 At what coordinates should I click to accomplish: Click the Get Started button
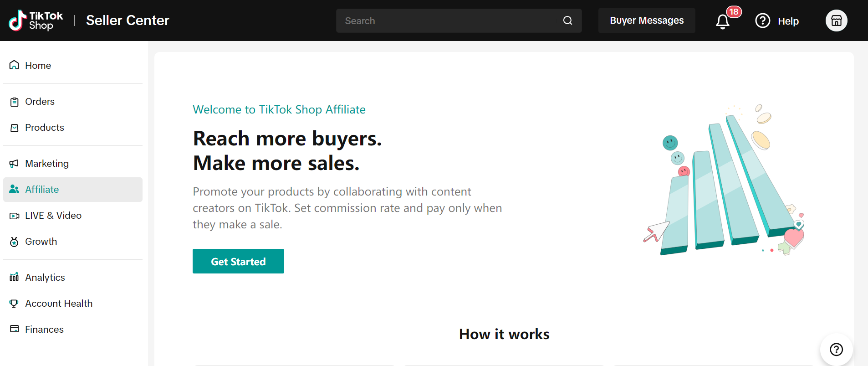238,261
